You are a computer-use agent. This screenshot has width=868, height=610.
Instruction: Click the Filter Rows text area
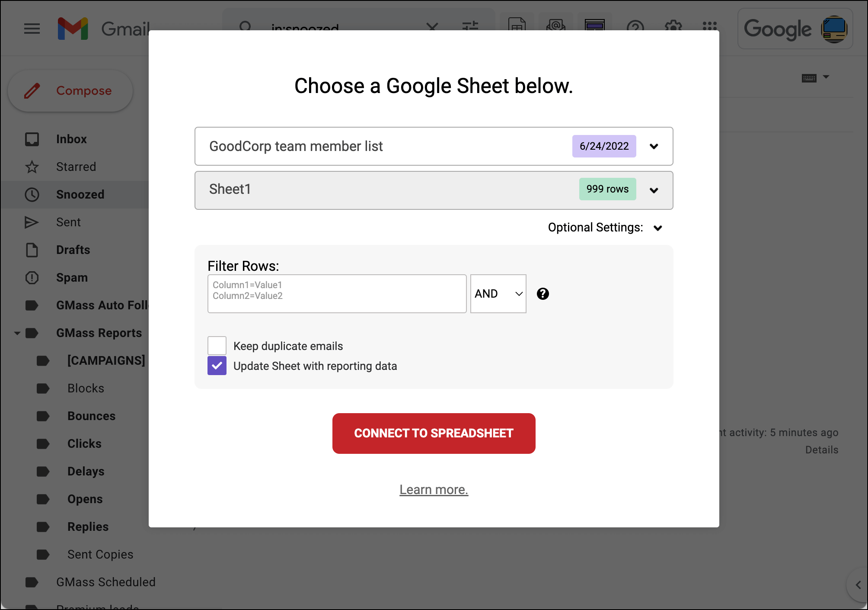337,294
